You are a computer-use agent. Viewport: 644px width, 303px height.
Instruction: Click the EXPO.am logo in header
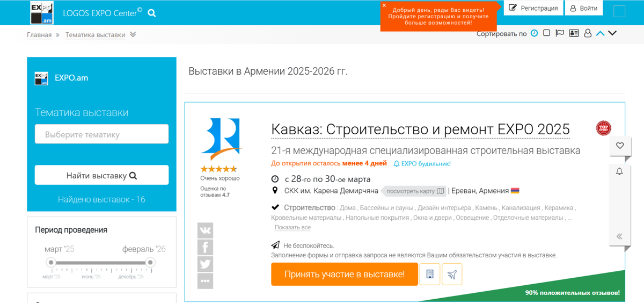pos(42,13)
